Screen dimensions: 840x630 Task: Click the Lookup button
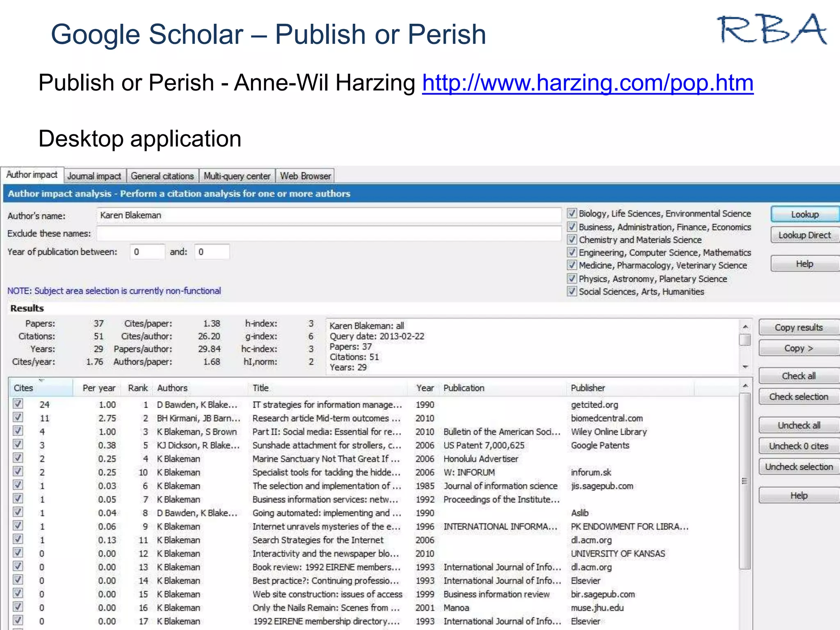(805, 214)
